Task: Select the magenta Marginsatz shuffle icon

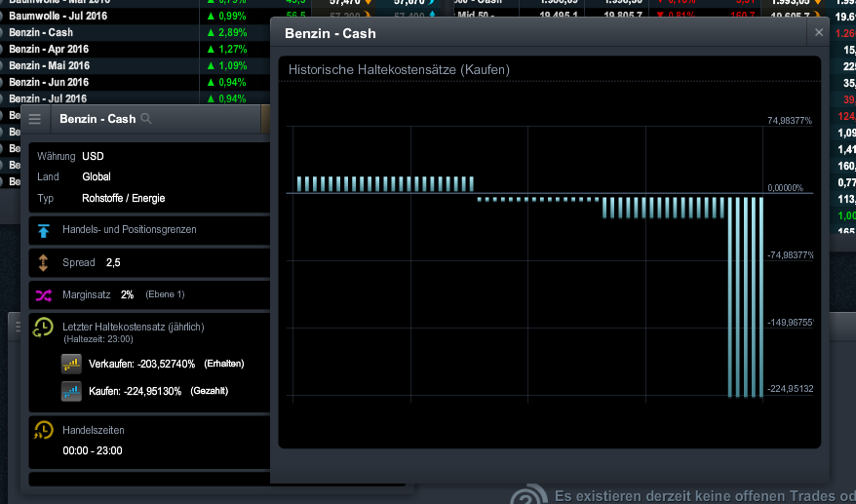Action: 43,294
